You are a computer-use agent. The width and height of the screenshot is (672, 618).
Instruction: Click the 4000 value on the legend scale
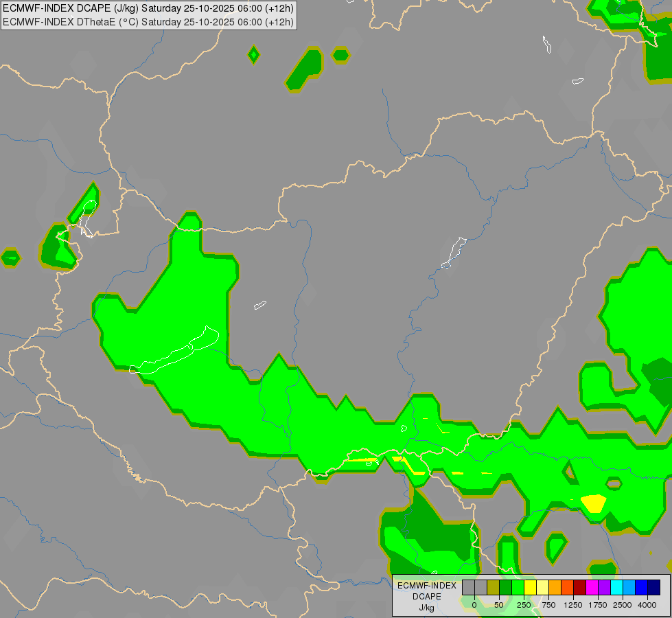point(647,605)
